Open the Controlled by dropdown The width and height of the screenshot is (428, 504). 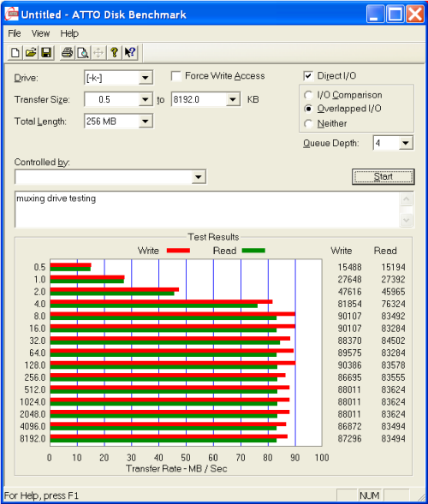(199, 177)
